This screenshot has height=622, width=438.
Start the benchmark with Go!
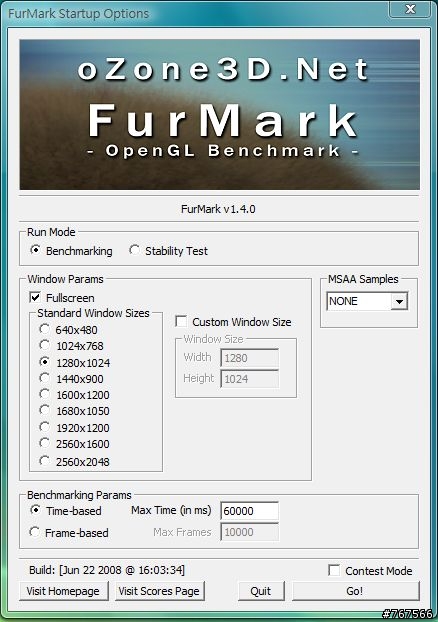tap(355, 591)
